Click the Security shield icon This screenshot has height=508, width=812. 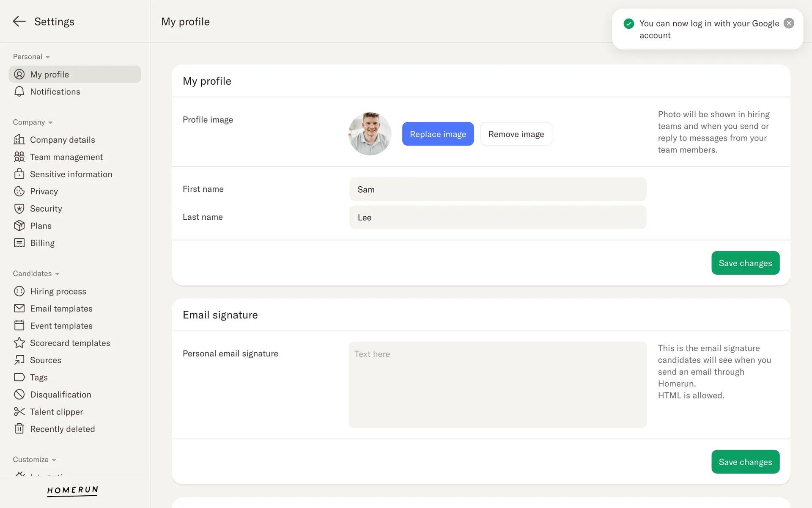(19, 208)
